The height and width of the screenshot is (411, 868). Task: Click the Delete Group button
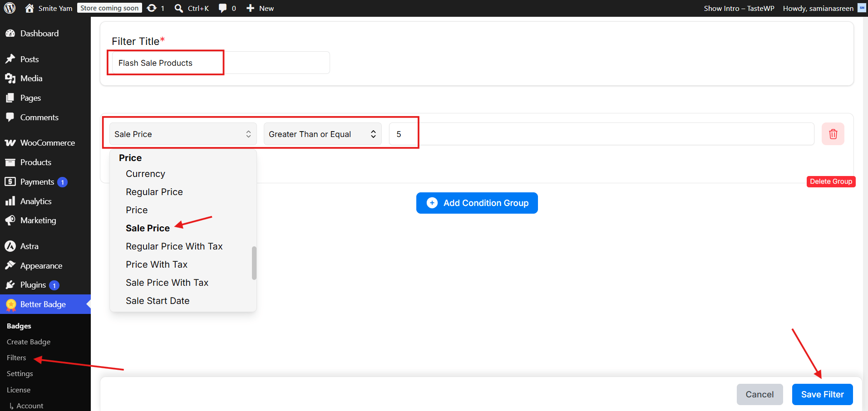click(831, 181)
